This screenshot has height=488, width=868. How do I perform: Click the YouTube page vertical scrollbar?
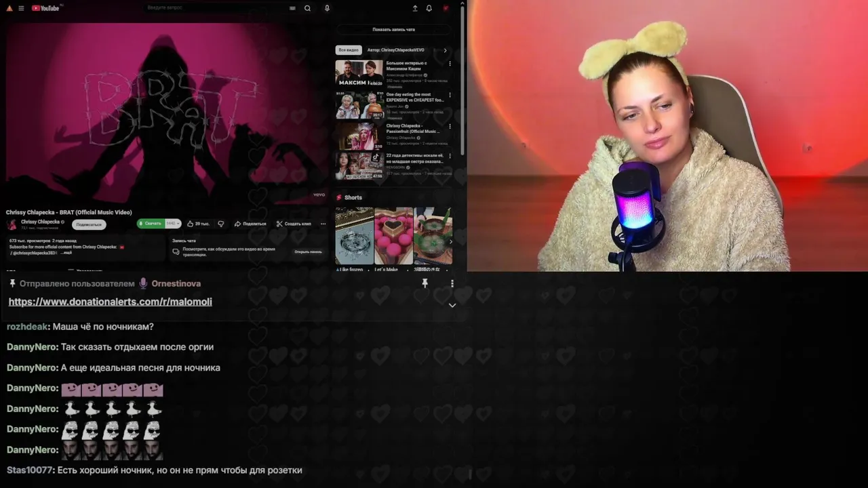point(462,81)
